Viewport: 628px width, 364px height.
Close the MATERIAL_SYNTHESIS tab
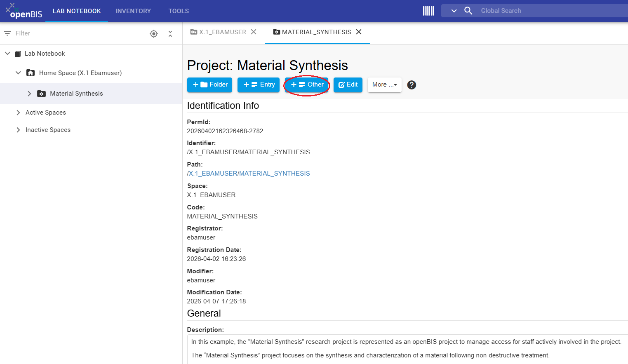pyautogui.click(x=359, y=32)
